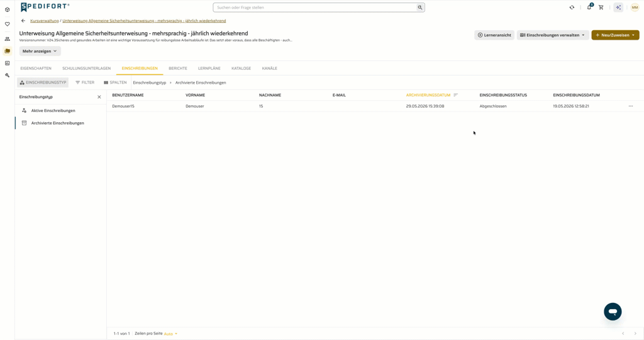Click the Demouser15 username cell
Viewport: 644px width, 340px height.
coord(123,106)
